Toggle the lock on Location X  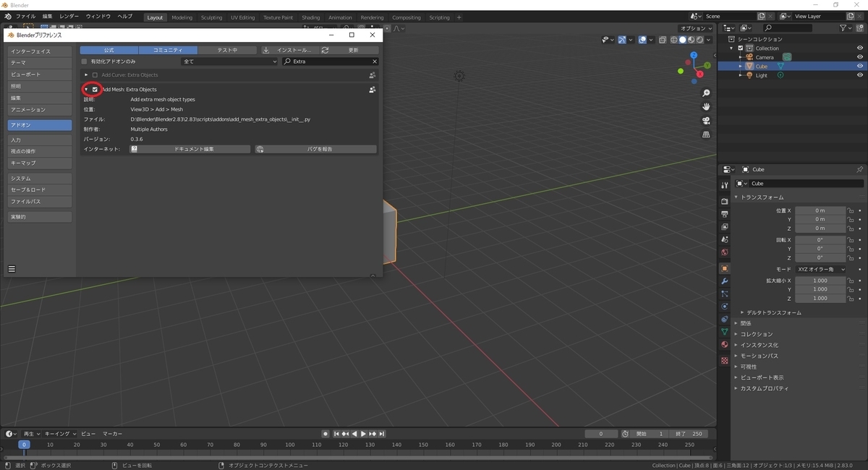[851, 210]
